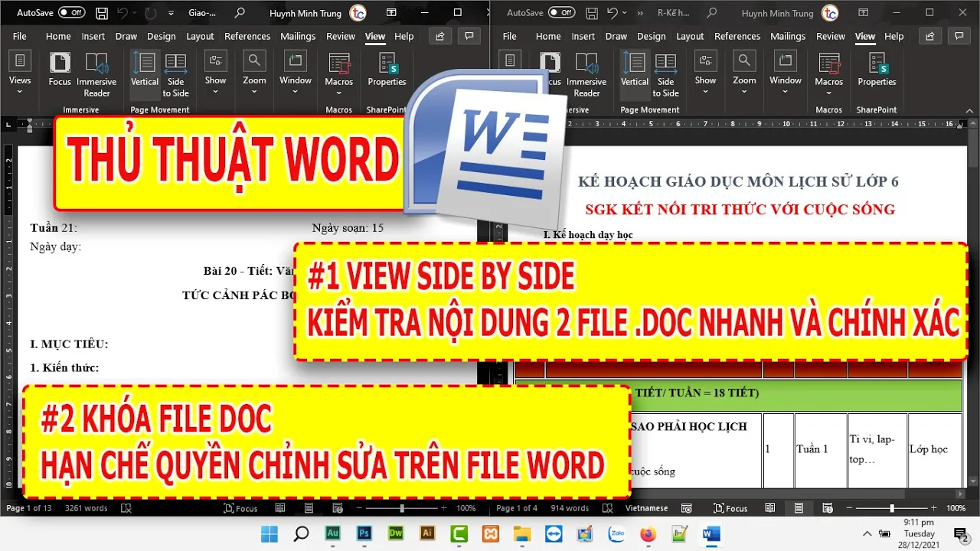Open Zalo from the taskbar
This screenshot has height=551, width=980.
[x=616, y=533]
